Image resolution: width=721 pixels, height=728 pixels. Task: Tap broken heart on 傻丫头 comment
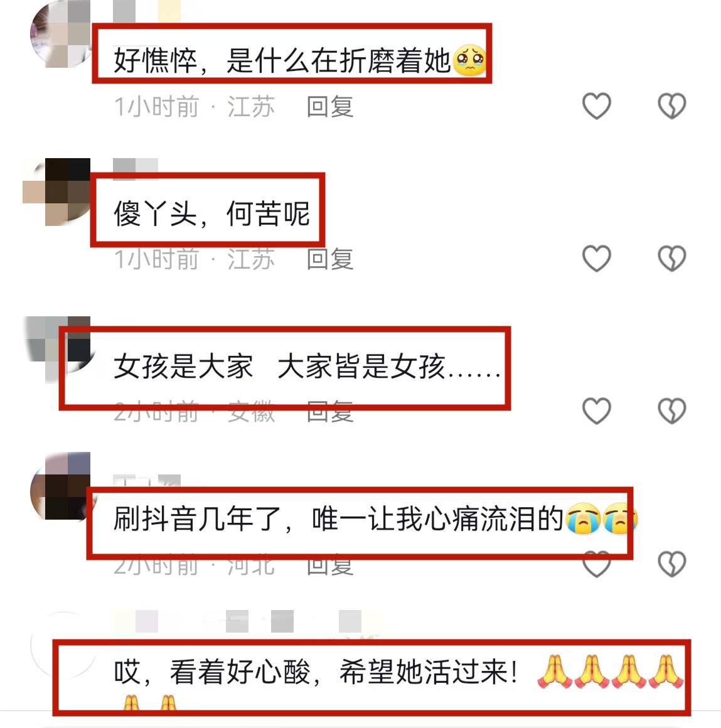671,258
